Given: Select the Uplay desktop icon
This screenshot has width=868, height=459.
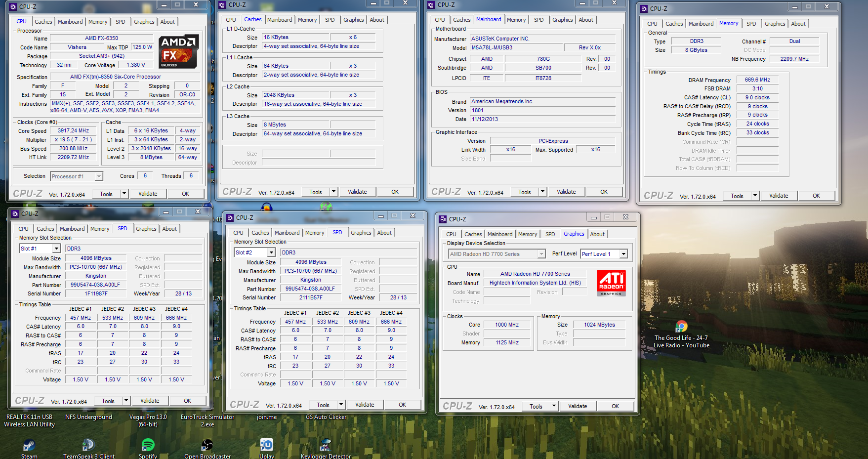Looking at the screenshot, I should [267, 449].
